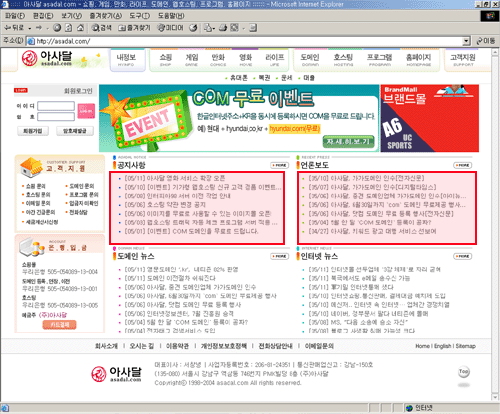Expand the address bar dropdown arrow

click(x=466, y=41)
